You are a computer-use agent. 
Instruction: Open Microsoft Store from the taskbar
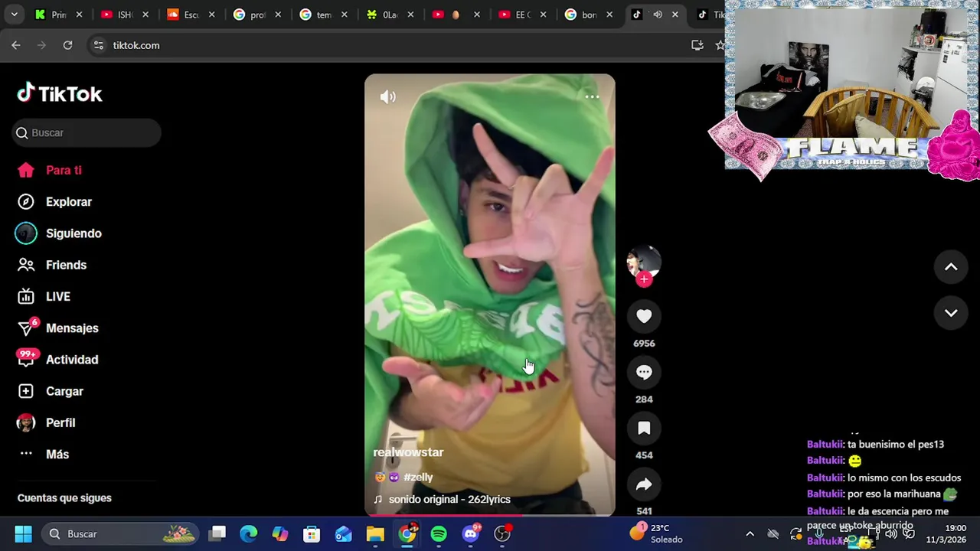tap(312, 533)
